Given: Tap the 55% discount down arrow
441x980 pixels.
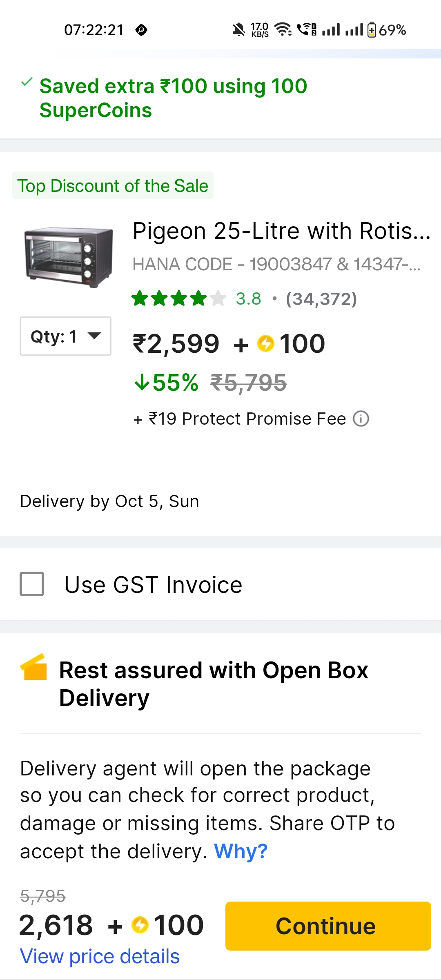Looking at the screenshot, I should [142, 383].
